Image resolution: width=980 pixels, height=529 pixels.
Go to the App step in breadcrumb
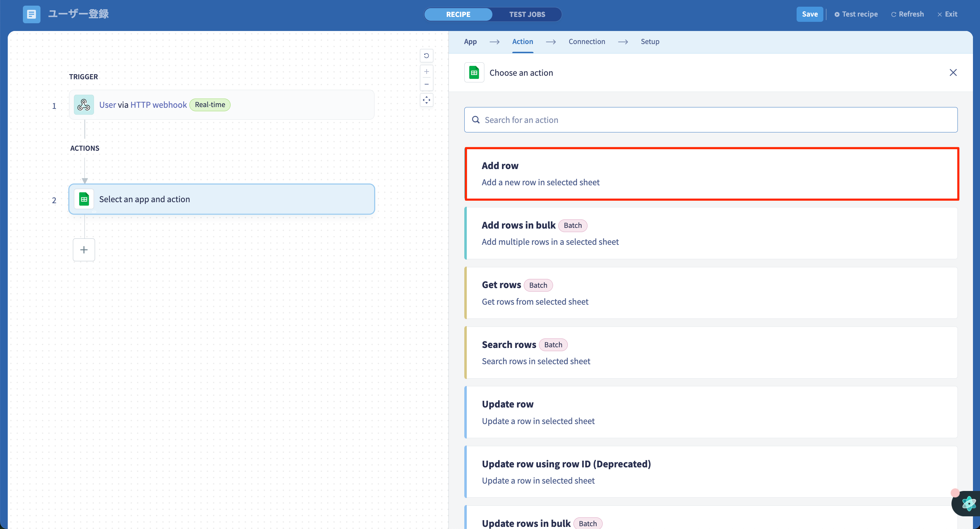pyautogui.click(x=470, y=42)
